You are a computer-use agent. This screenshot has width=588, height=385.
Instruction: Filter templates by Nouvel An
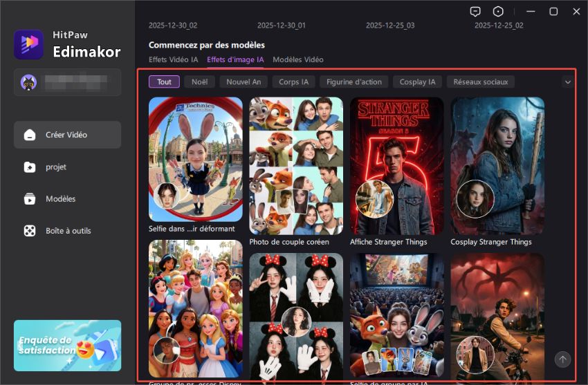pos(243,82)
